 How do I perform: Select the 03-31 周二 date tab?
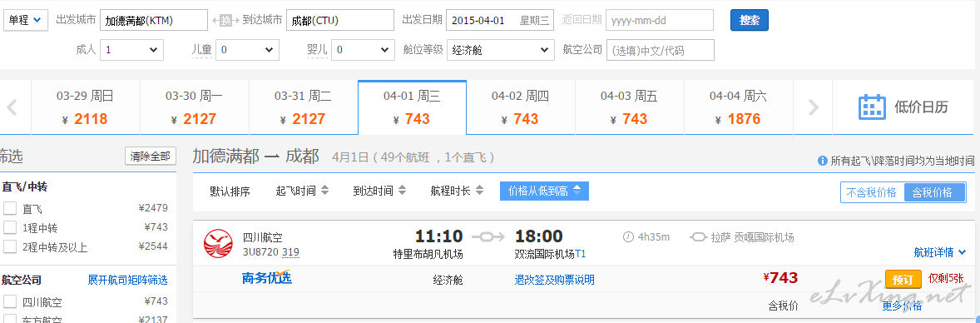point(303,107)
